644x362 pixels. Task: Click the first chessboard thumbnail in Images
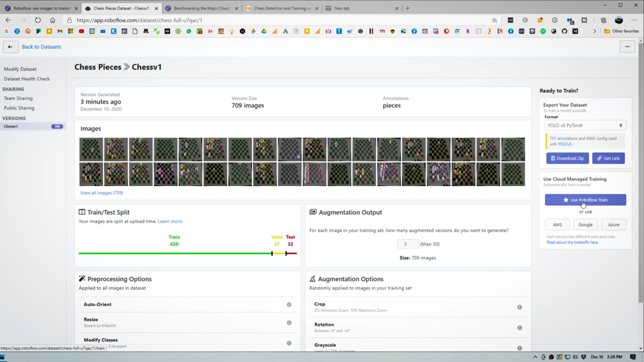pyautogui.click(x=91, y=149)
